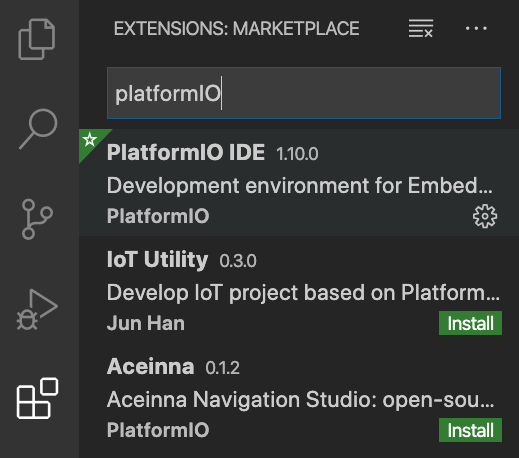This screenshot has height=458, width=519.
Task: Install the Aceinna extension
Action: (470, 430)
